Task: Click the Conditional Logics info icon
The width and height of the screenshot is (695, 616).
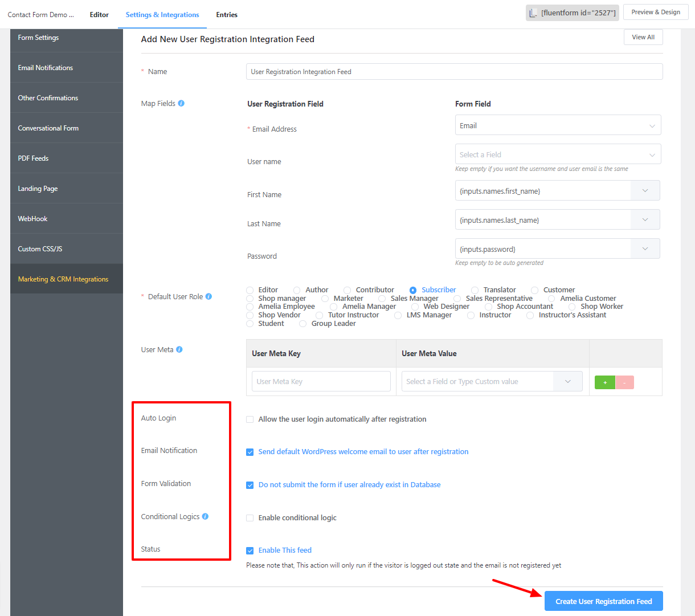Action: coord(205,516)
